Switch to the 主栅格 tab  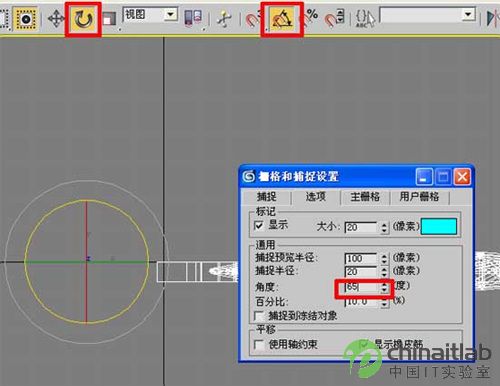coord(365,197)
